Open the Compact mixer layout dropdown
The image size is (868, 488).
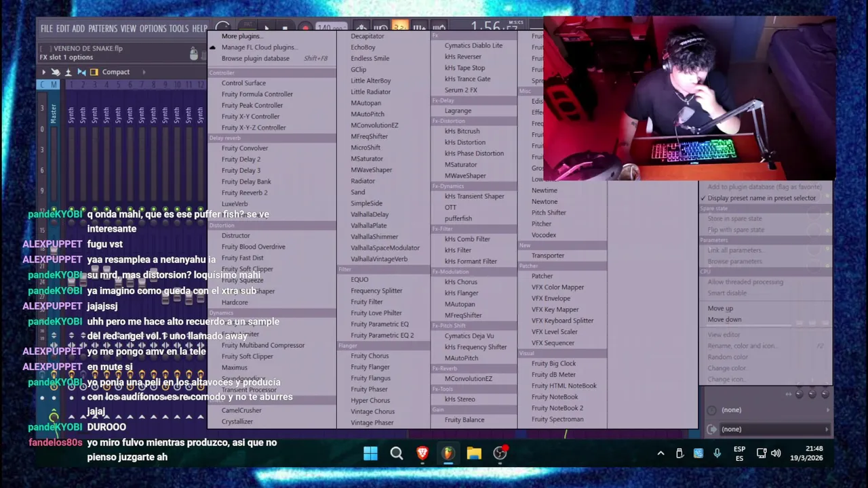(116, 72)
